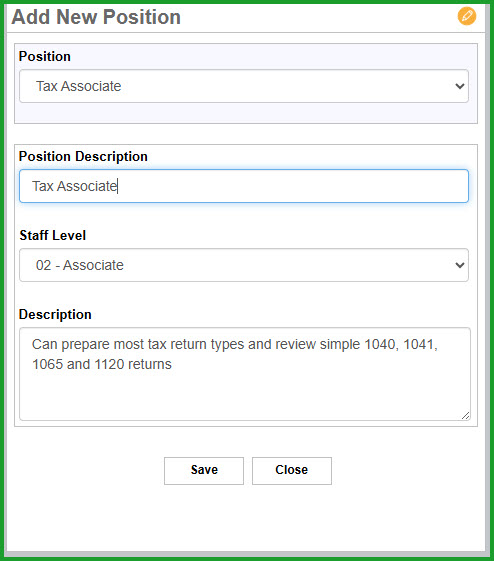Click the Description textarea resize grip
The height and width of the screenshot is (561, 494).
465,415
